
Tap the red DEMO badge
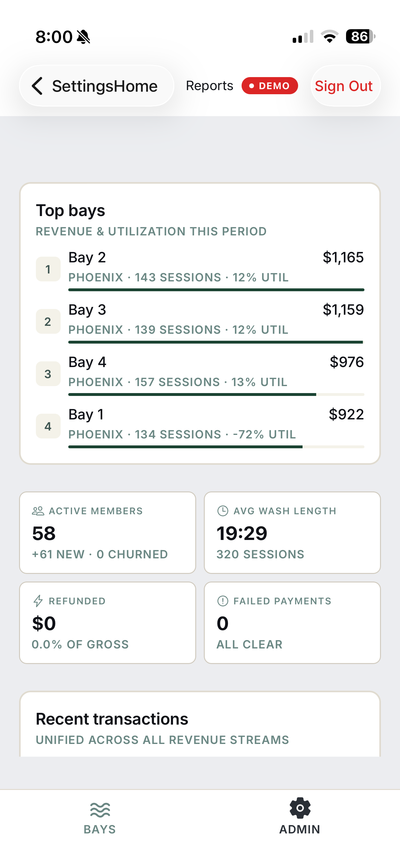click(270, 86)
